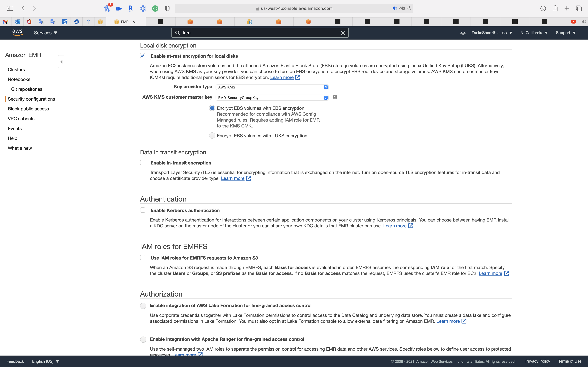Open the Safari downloads icon
The height and width of the screenshot is (367, 588).
click(543, 8)
